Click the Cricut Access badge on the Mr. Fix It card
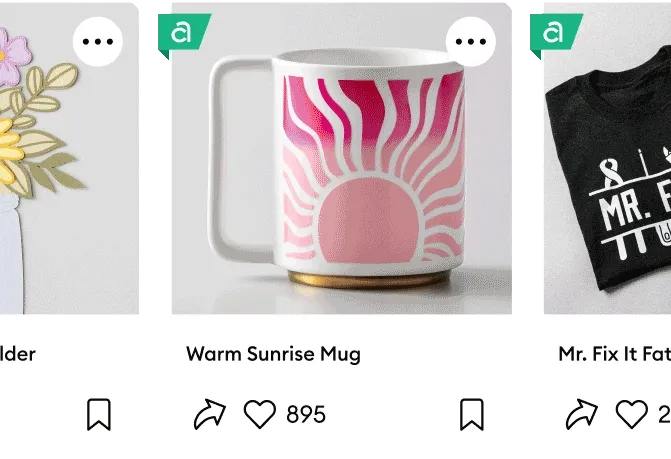Image resolution: width=671 pixels, height=459 pixels. [x=556, y=36]
